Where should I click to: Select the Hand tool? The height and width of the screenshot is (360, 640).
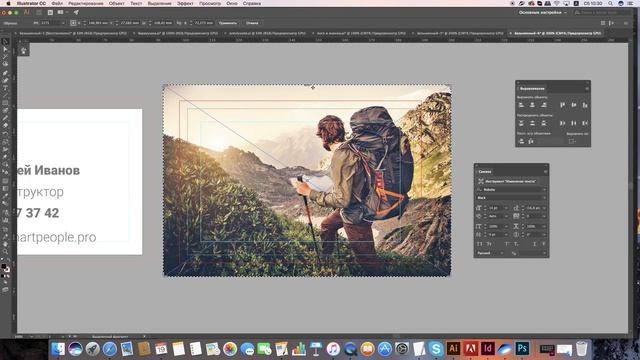click(5, 244)
